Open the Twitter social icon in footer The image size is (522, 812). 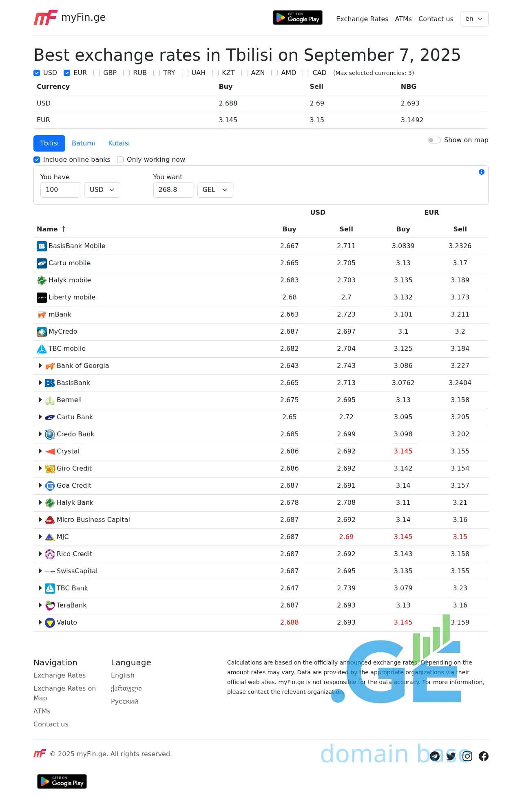tap(451, 756)
